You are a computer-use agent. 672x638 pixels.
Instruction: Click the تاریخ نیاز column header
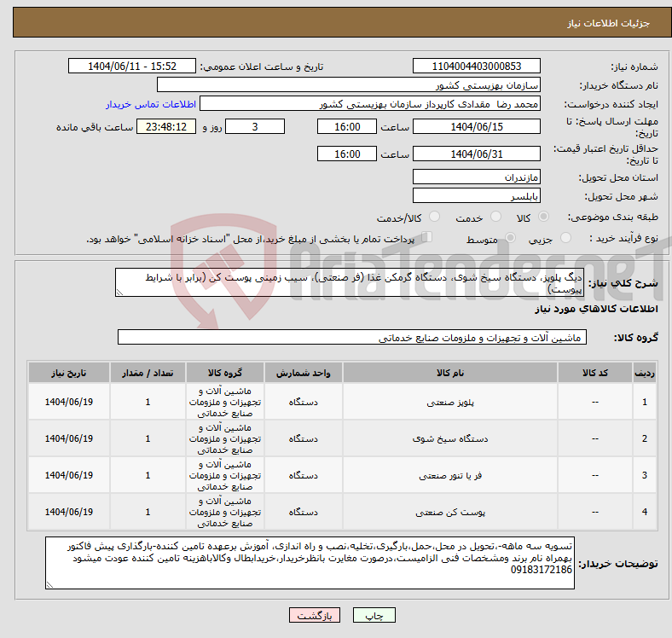(69, 373)
